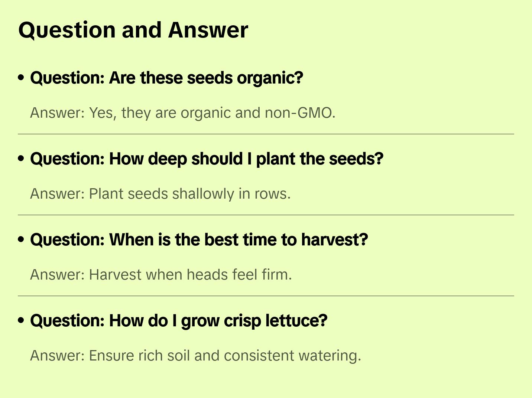Click the bullet beside the planting depth question
Screen dimensions: 532x398
click(x=21, y=159)
